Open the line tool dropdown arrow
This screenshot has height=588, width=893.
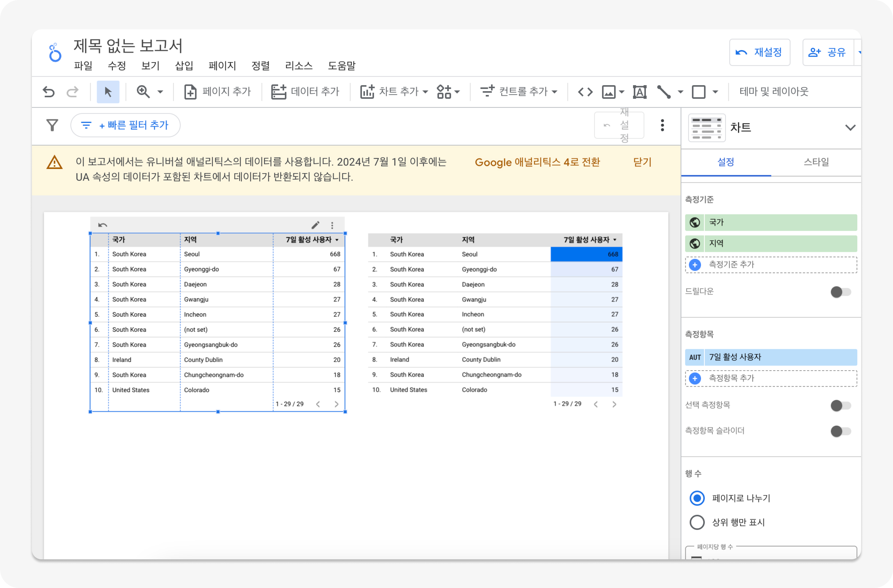(680, 92)
